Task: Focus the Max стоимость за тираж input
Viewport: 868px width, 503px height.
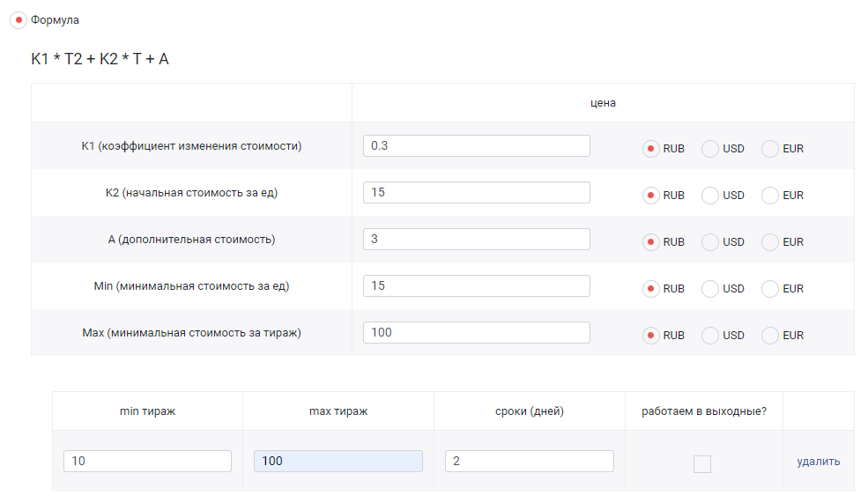Action: [x=477, y=333]
